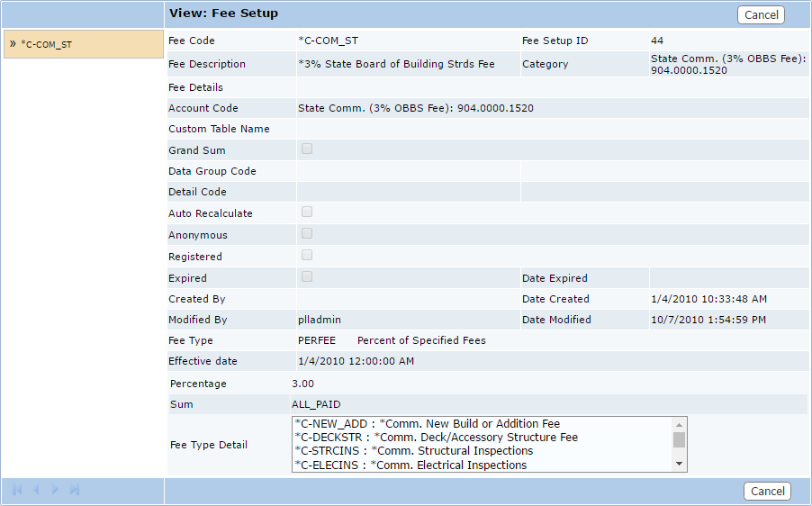Select the *C-NEW_ADD fee list entry
This screenshot has width=812, height=506.
click(x=427, y=424)
